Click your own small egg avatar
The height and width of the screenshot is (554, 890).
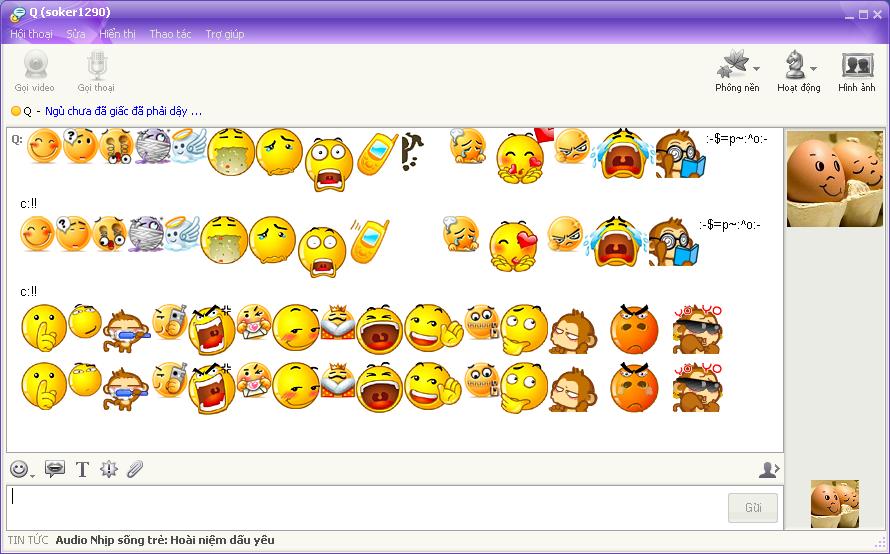pyautogui.click(x=834, y=503)
